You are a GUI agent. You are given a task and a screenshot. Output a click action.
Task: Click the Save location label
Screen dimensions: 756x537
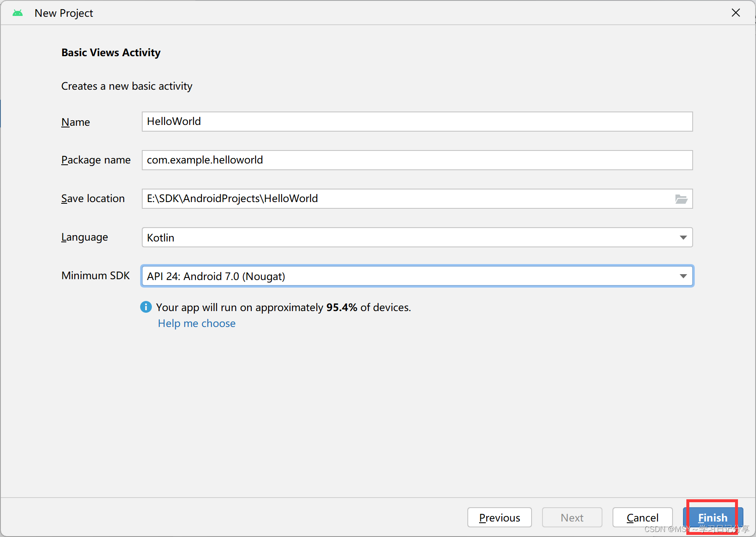[93, 199]
